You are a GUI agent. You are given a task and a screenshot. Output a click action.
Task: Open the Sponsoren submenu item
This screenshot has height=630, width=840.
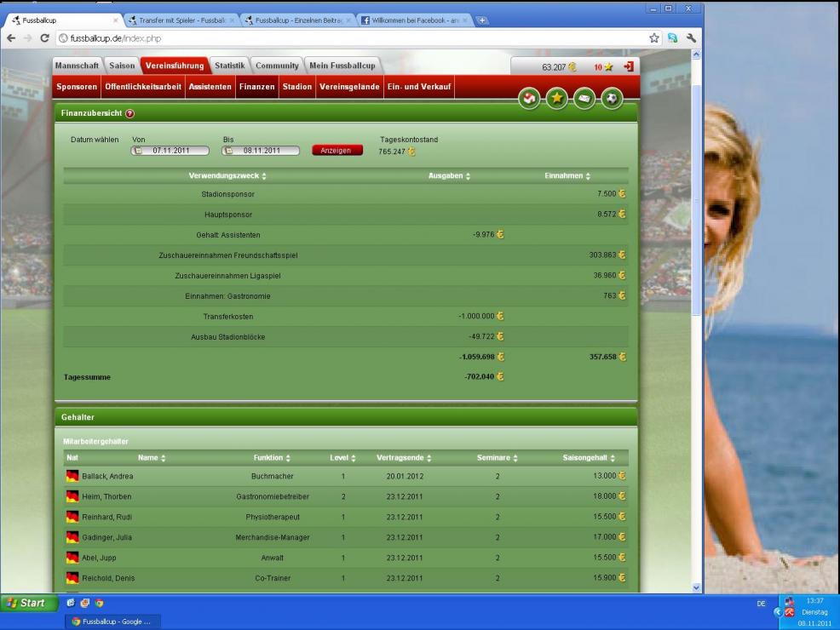click(77, 87)
